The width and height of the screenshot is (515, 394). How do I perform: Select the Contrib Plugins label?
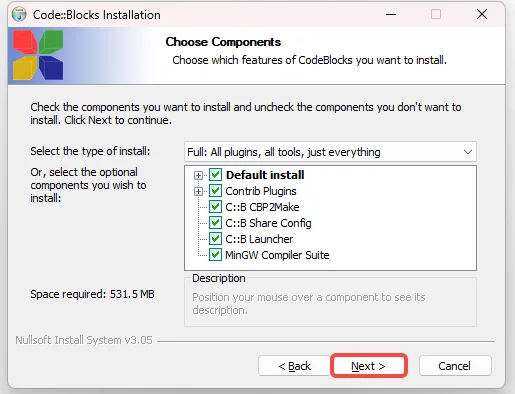(x=261, y=191)
